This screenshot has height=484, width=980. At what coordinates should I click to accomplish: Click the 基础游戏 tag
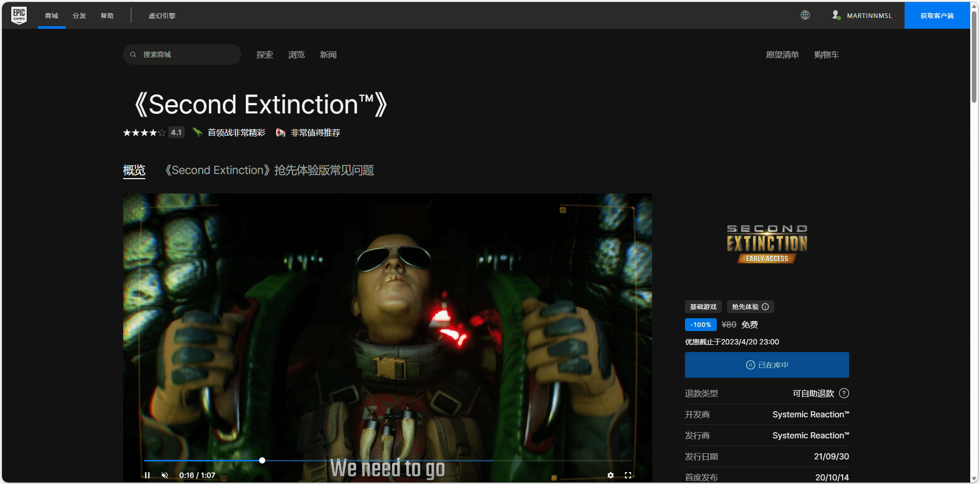pos(703,307)
